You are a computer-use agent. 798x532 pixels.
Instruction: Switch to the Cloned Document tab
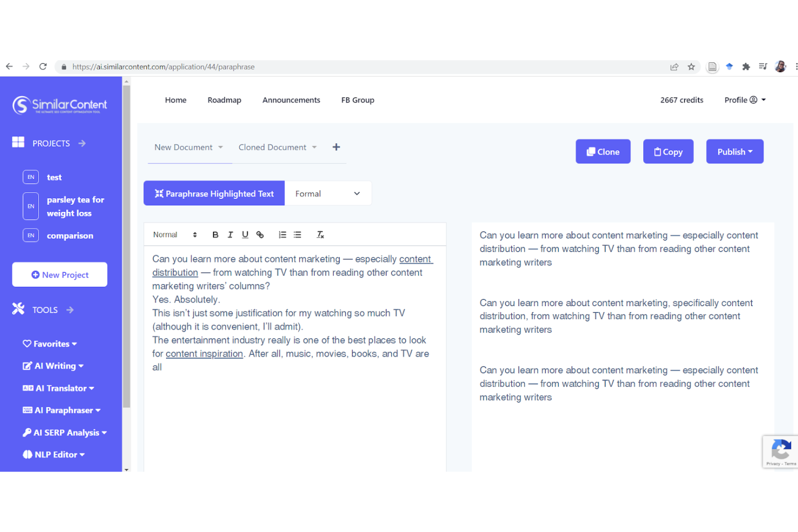click(272, 147)
